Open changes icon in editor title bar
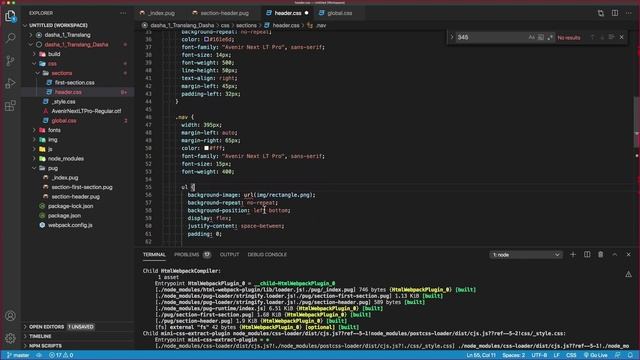The width and height of the screenshot is (640, 360). click(601, 13)
